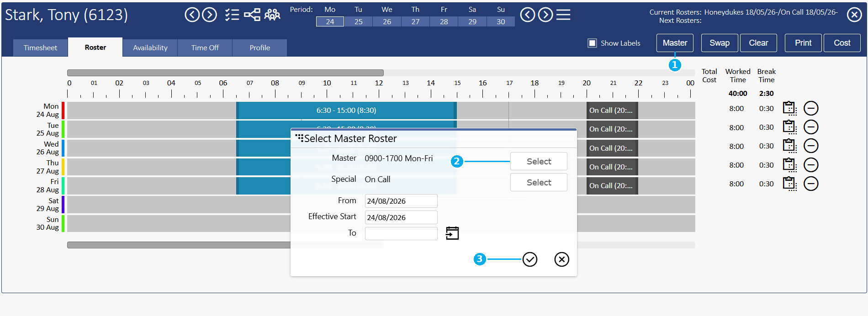The width and height of the screenshot is (868, 316).
Task: Select Sunday 30 in the period bar
Action: coord(501,21)
